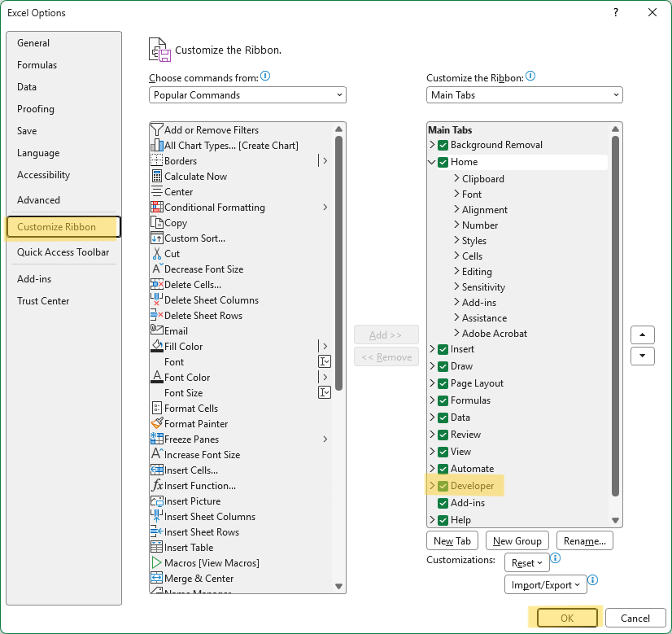Click the Cut scissors icon

[157, 254]
